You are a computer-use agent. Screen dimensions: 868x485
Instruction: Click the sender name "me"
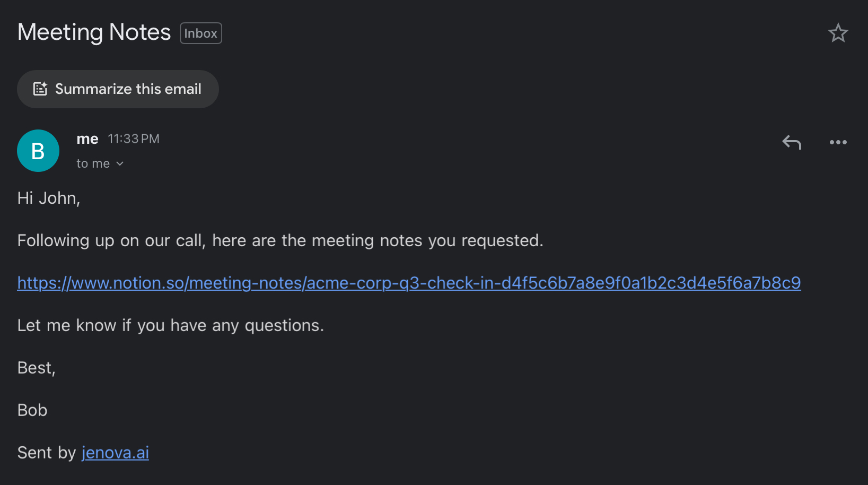(x=87, y=139)
